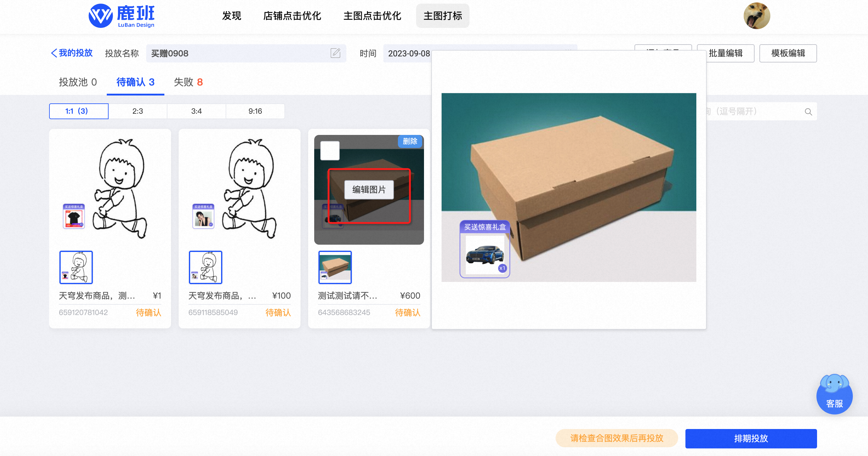The width and height of the screenshot is (868, 456).
Task: Click the ¥600 price label
Action: pyautogui.click(x=410, y=296)
